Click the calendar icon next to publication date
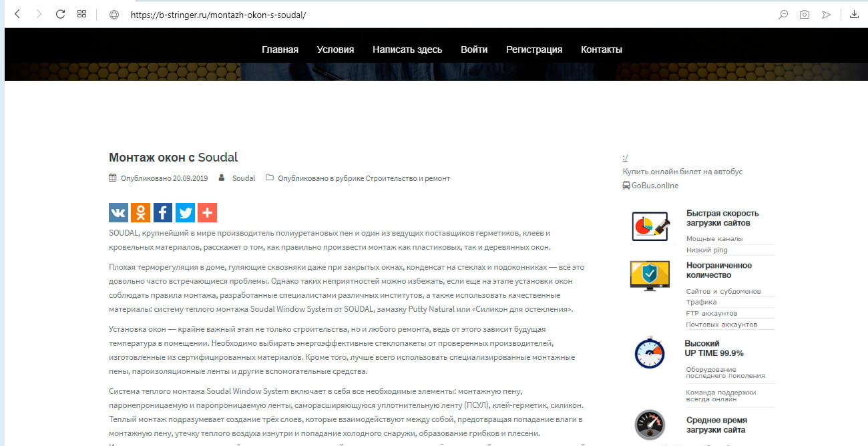This screenshot has width=868, height=446. coord(113,178)
